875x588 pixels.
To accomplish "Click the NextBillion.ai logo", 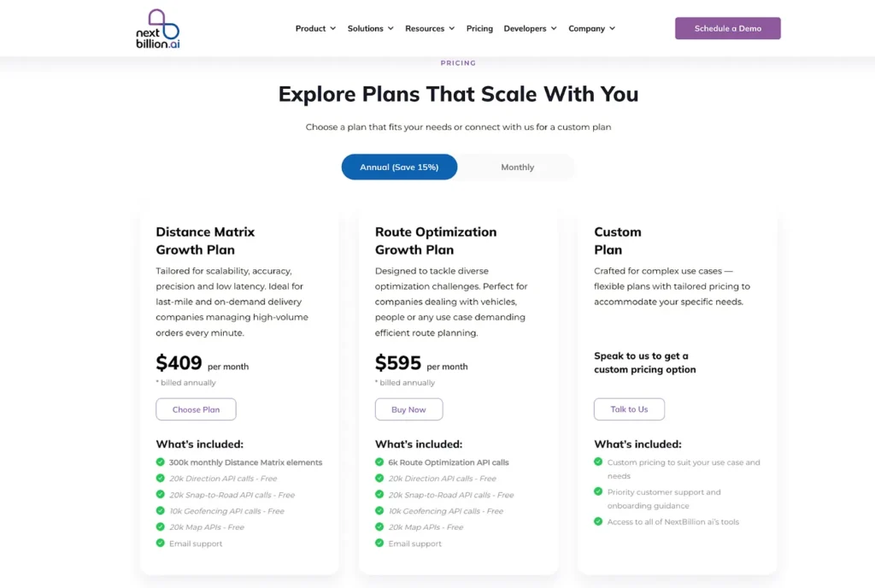I will pos(158,28).
